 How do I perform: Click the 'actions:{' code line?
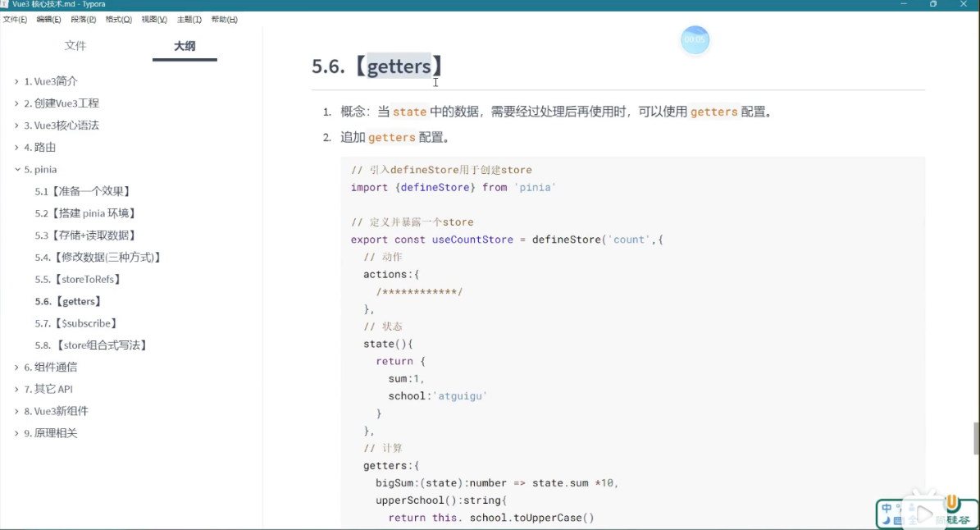click(x=391, y=274)
